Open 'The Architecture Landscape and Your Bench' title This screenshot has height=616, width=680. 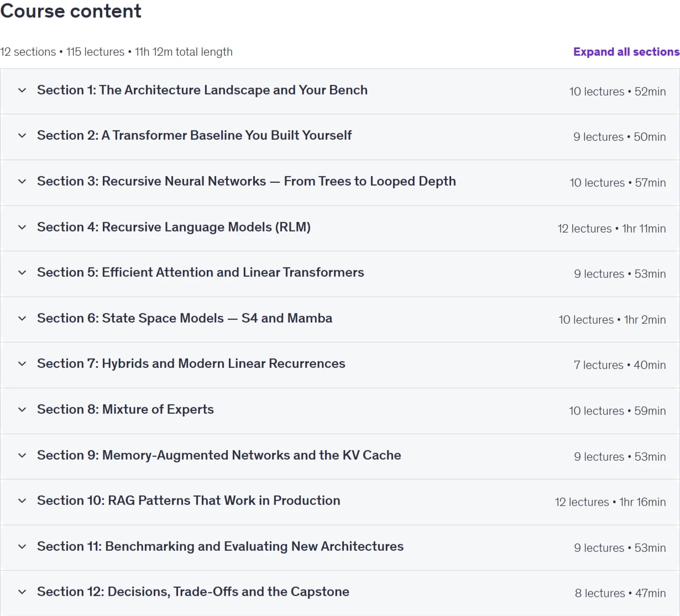233,90
